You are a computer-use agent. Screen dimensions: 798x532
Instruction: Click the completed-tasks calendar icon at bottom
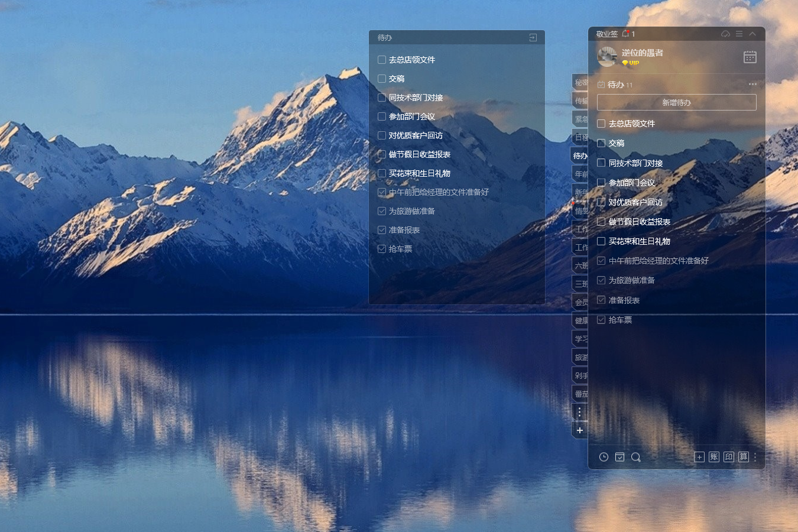tap(619, 457)
